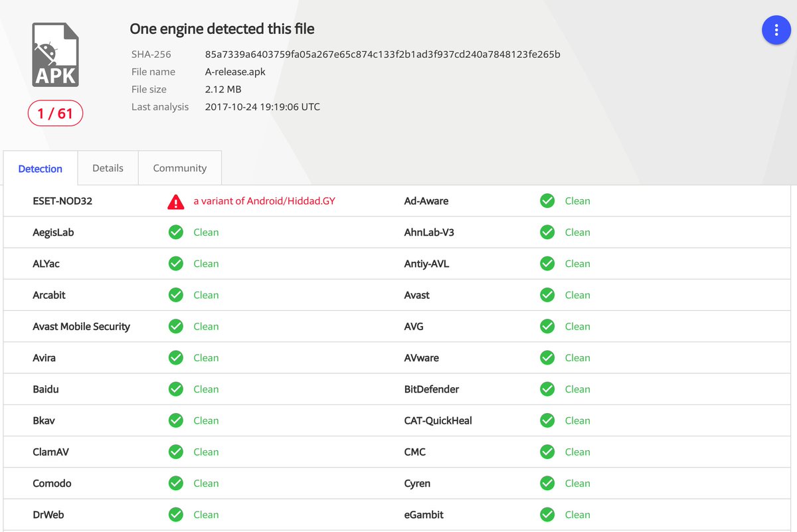This screenshot has width=797, height=532.
Task: Click the green check icon for DrWeb
Action: pos(175,515)
